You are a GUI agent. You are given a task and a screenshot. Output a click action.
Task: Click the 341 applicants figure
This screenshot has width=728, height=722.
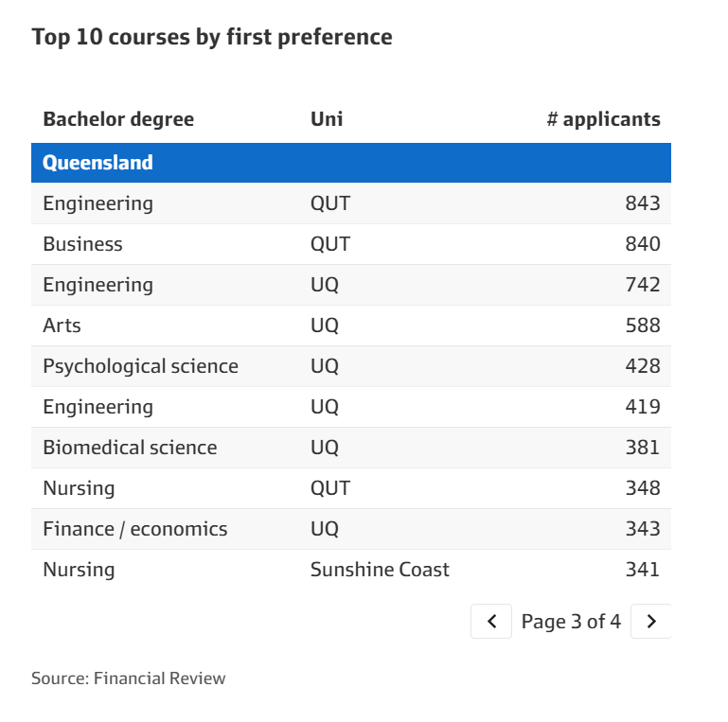(x=642, y=570)
